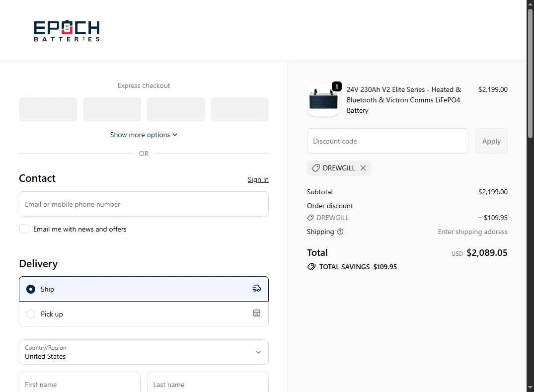The height and width of the screenshot is (392, 534).
Task: Click the Delivery section heading
Action: pyautogui.click(x=38, y=264)
